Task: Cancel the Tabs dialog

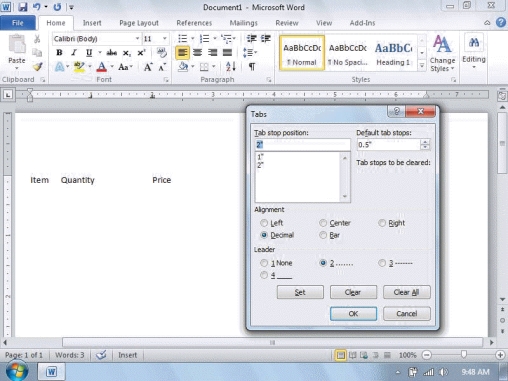Action: pyautogui.click(x=406, y=313)
